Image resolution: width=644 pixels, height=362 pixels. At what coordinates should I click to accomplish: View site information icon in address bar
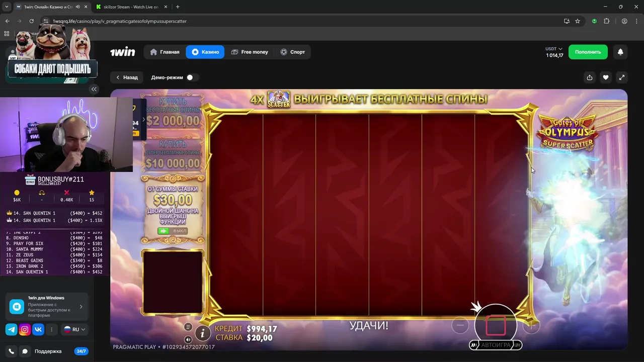(46, 21)
